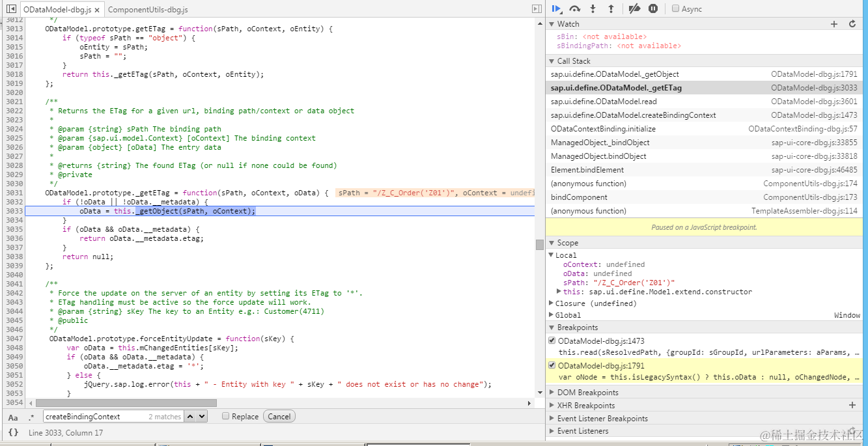Toggle the debugger pane icon beside tabs

(537, 9)
